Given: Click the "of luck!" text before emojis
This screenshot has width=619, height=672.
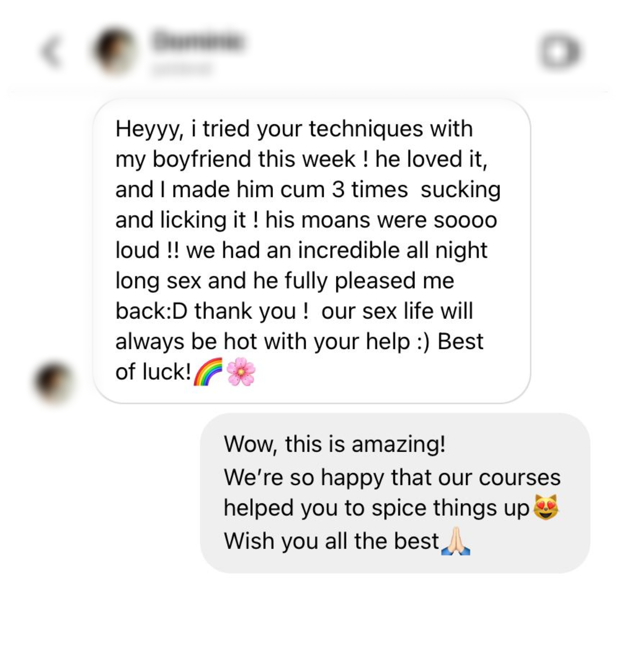Looking at the screenshot, I should 153,372.
